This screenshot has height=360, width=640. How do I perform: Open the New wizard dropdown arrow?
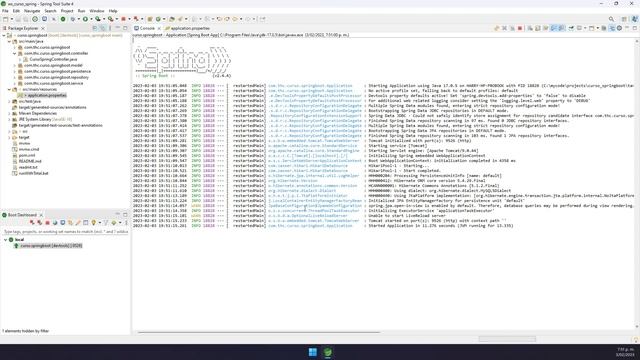[11, 19]
